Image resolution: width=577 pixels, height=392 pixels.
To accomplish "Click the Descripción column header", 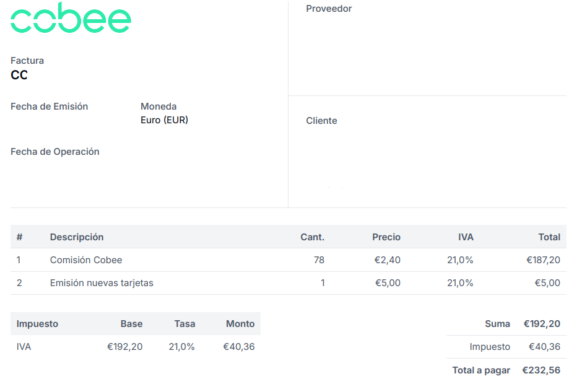I will 77,237.
